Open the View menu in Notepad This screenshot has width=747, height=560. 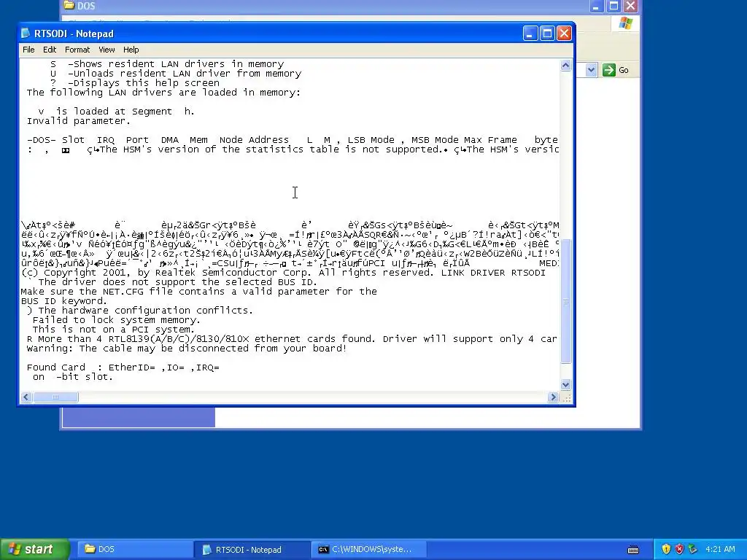(107, 50)
